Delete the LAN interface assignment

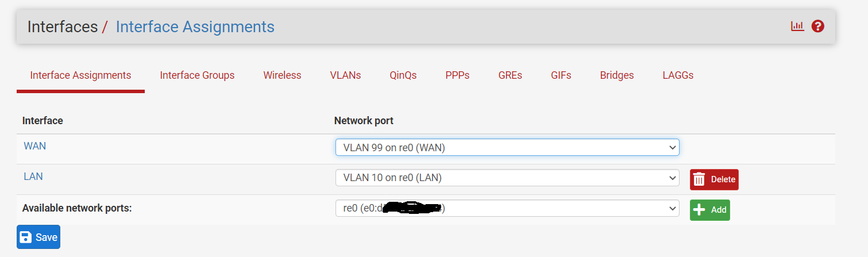tap(714, 179)
